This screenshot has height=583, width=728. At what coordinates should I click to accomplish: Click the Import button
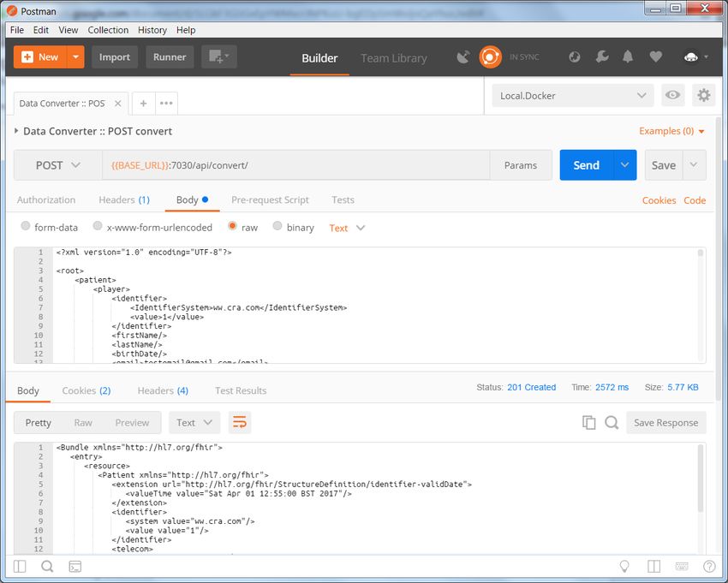coord(115,57)
